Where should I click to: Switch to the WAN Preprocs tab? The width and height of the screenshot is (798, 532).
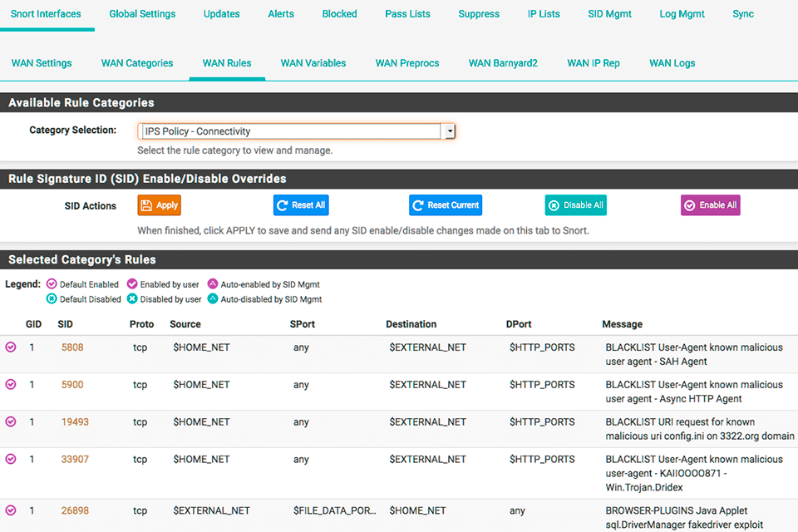[407, 63]
